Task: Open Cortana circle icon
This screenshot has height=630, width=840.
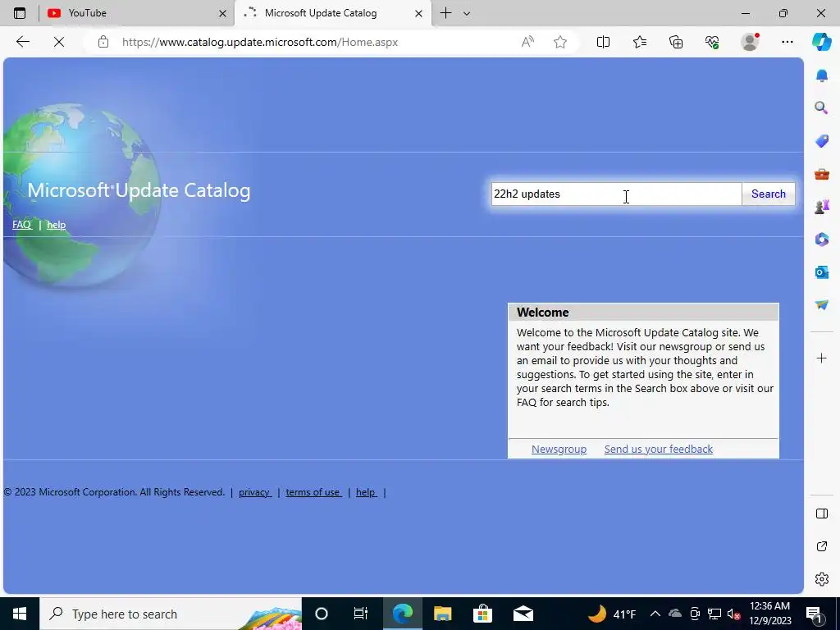Action: 322,614
